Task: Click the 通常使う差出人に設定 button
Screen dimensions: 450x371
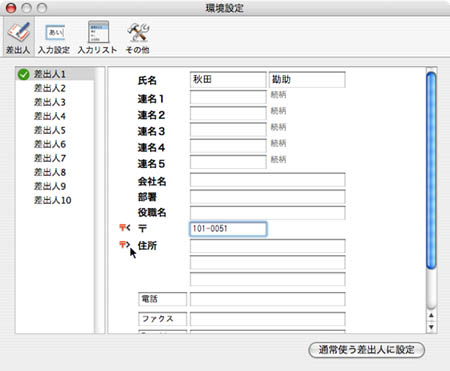Action: [367, 350]
